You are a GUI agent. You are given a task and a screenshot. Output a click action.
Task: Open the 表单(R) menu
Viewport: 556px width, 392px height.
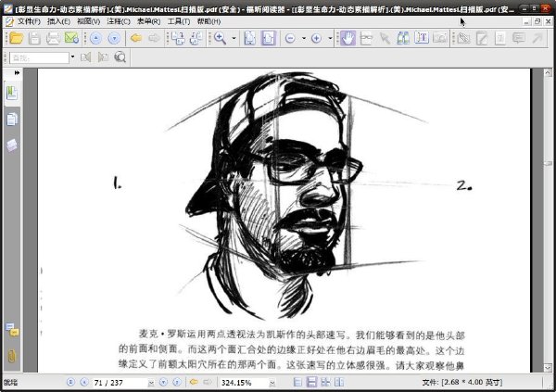148,21
